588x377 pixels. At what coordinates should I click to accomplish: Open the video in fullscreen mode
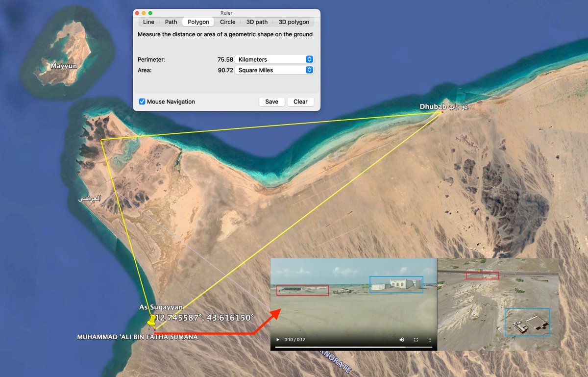coord(416,340)
